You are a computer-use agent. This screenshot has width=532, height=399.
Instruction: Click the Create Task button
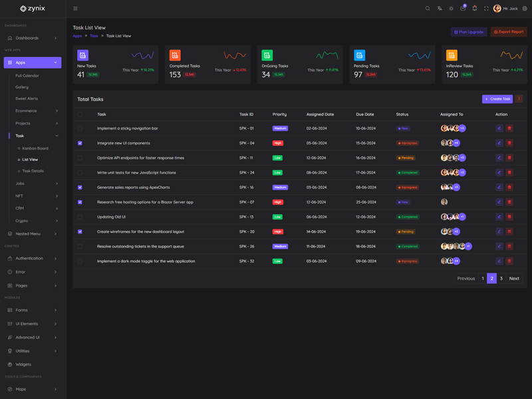[x=497, y=99]
